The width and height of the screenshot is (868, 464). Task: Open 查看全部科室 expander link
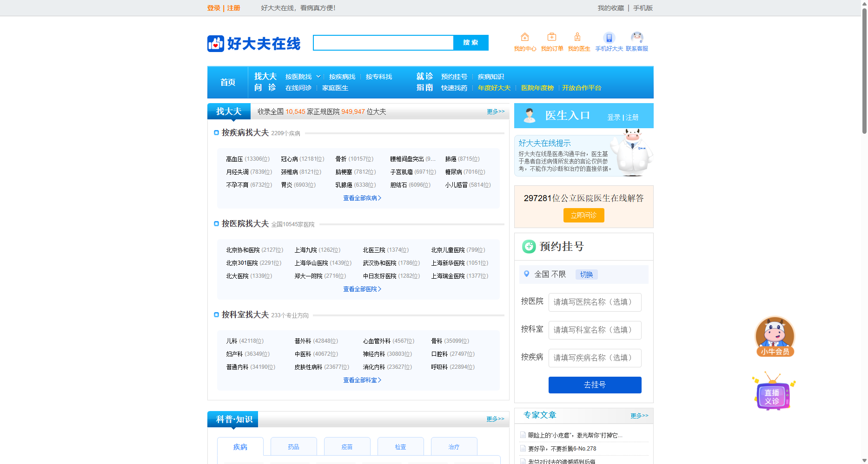point(362,380)
